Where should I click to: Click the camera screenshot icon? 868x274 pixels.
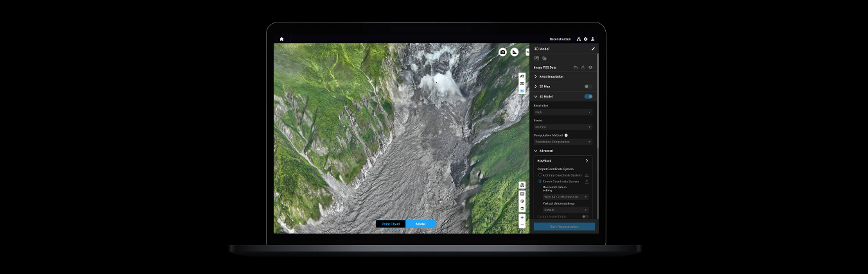coord(502,52)
